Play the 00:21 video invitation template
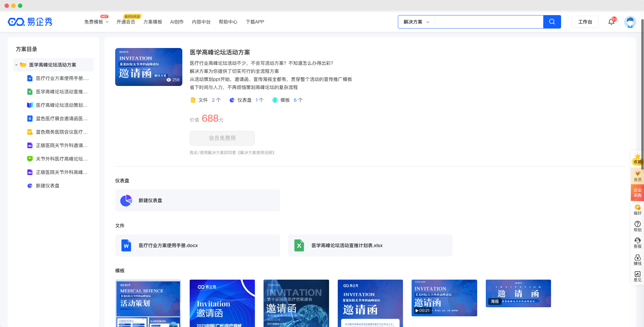644x327 pixels. (444, 298)
